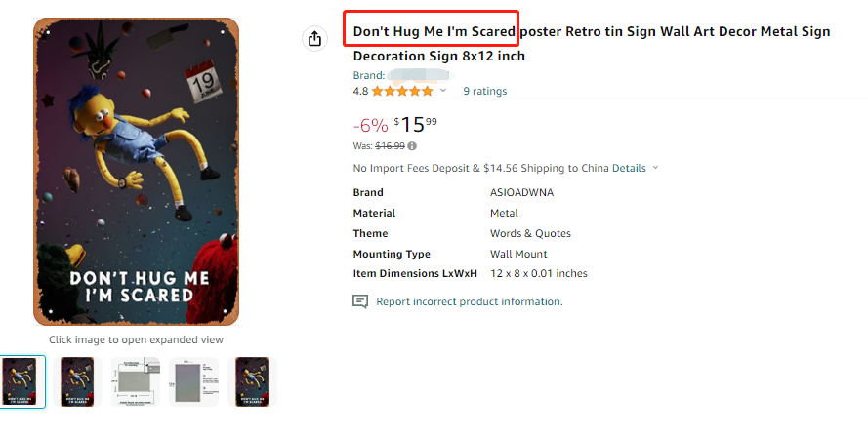Click the 'Click image to open expanded view' caption
This screenshot has width=868, height=437.
click(137, 339)
